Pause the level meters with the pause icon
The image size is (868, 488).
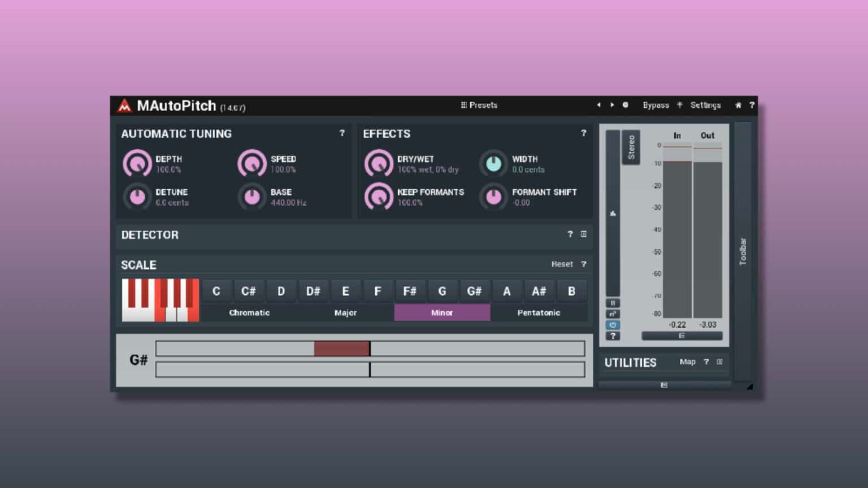point(613,303)
